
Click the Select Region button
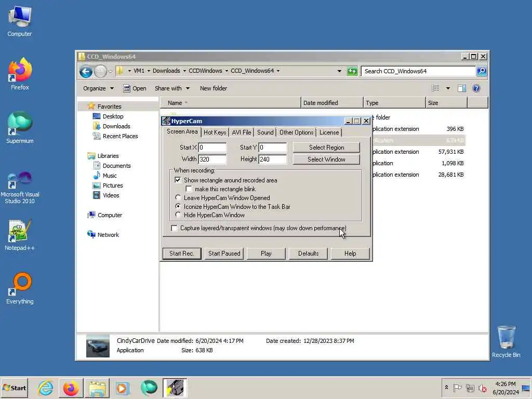tap(326, 148)
